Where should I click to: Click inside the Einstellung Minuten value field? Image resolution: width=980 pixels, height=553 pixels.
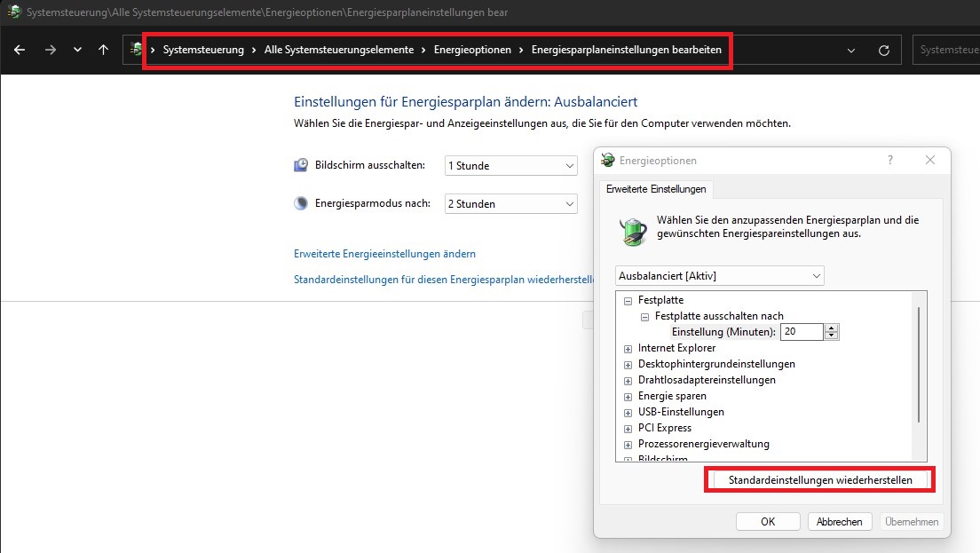click(803, 331)
